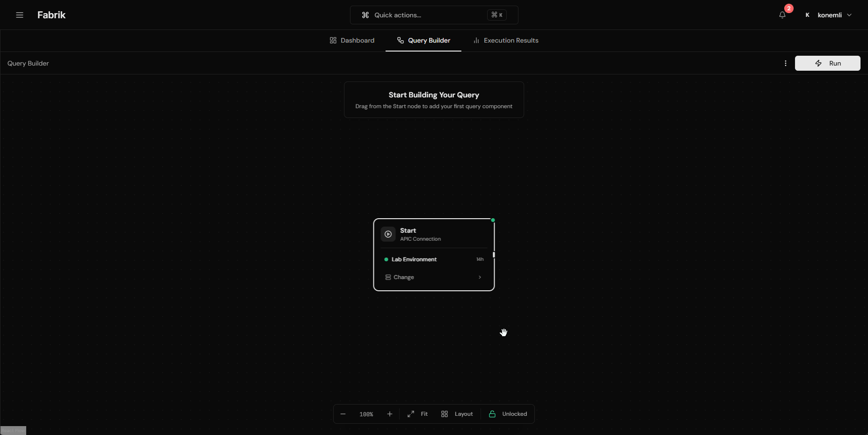Select the Start node title
Viewport: 868px width, 435px height.
coord(408,230)
